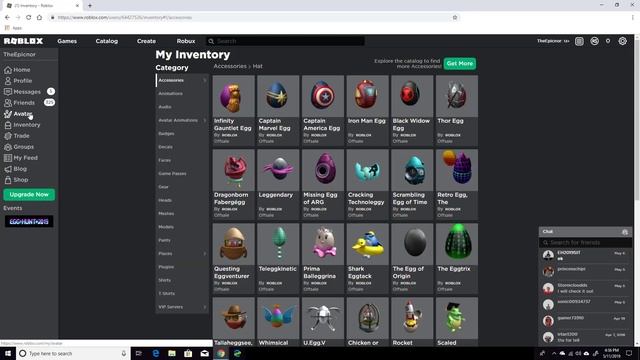Open the Profile sidebar icon
Viewport: 640px width, 360px height.
[8, 81]
